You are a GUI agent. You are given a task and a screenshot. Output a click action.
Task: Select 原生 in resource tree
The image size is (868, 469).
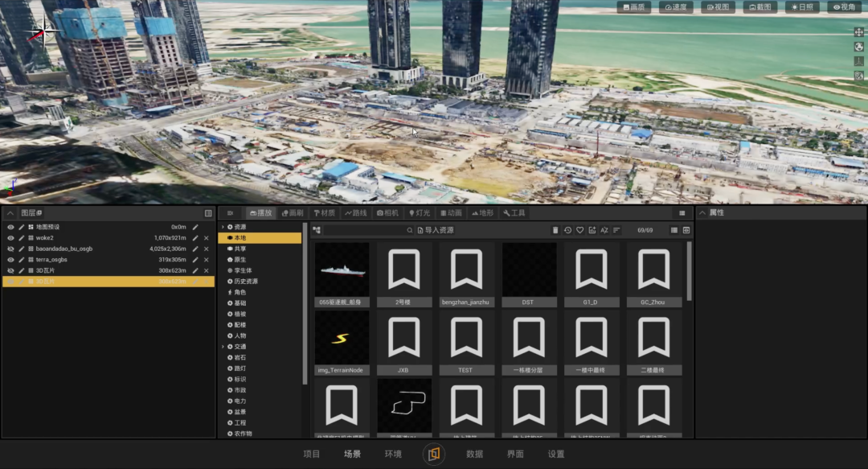240,260
